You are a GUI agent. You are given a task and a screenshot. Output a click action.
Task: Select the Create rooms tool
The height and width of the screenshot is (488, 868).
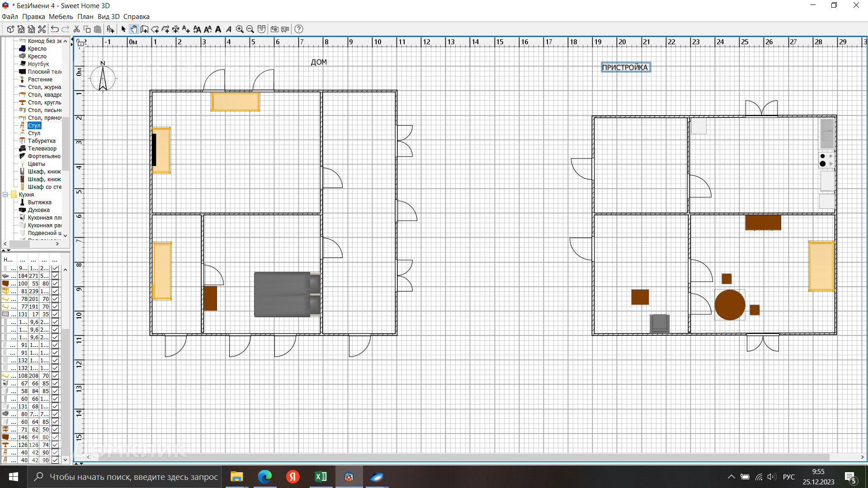[x=155, y=29]
